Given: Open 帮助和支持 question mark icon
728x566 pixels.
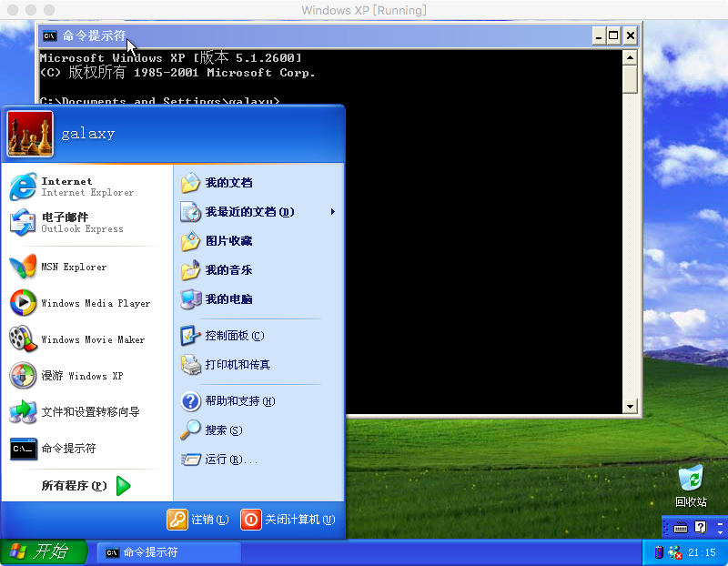Looking at the screenshot, I should click(190, 401).
